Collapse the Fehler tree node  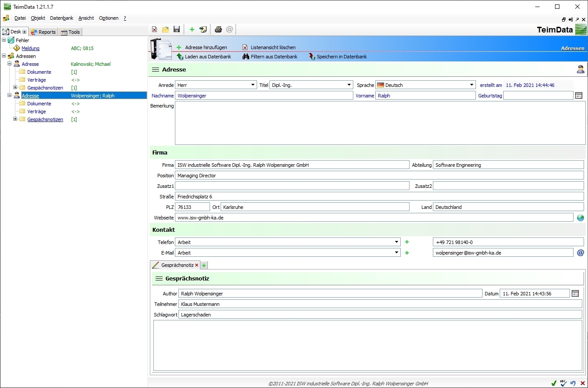4,40
